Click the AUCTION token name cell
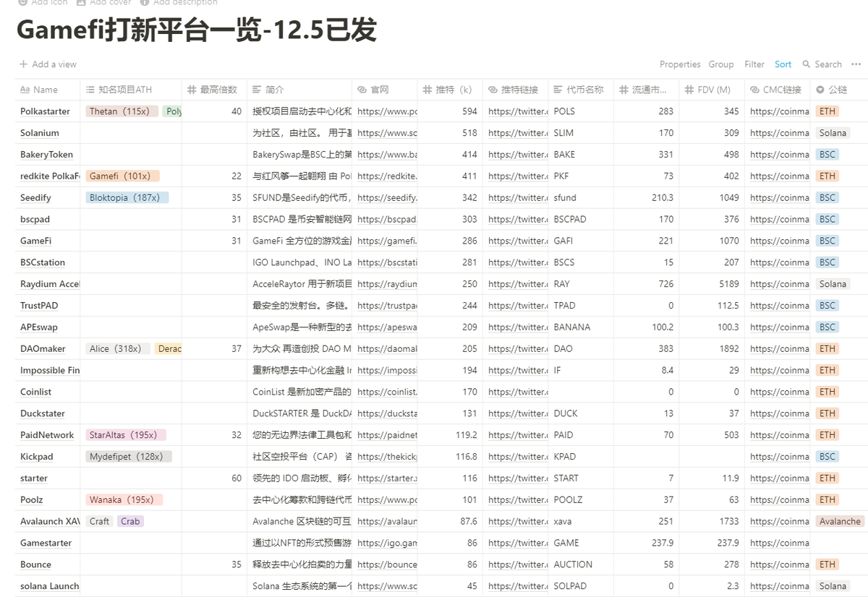The height and width of the screenshot is (597, 868). click(x=581, y=564)
